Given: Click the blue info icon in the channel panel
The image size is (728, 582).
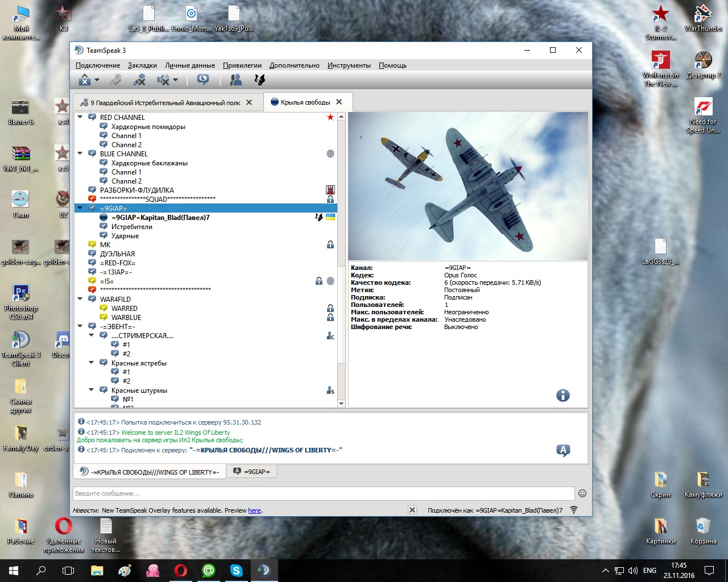Looking at the screenshot, I should 562,396.
